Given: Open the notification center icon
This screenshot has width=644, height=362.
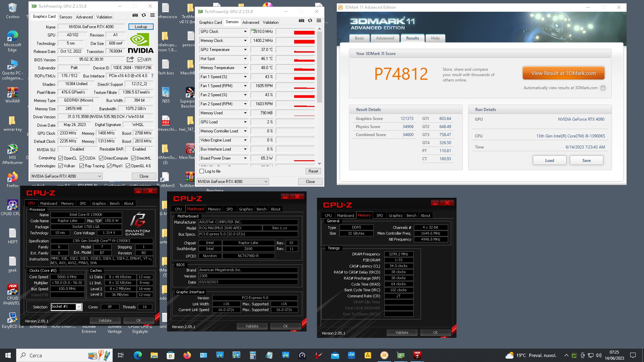Looking at the screenshot, I should (633, 355).
